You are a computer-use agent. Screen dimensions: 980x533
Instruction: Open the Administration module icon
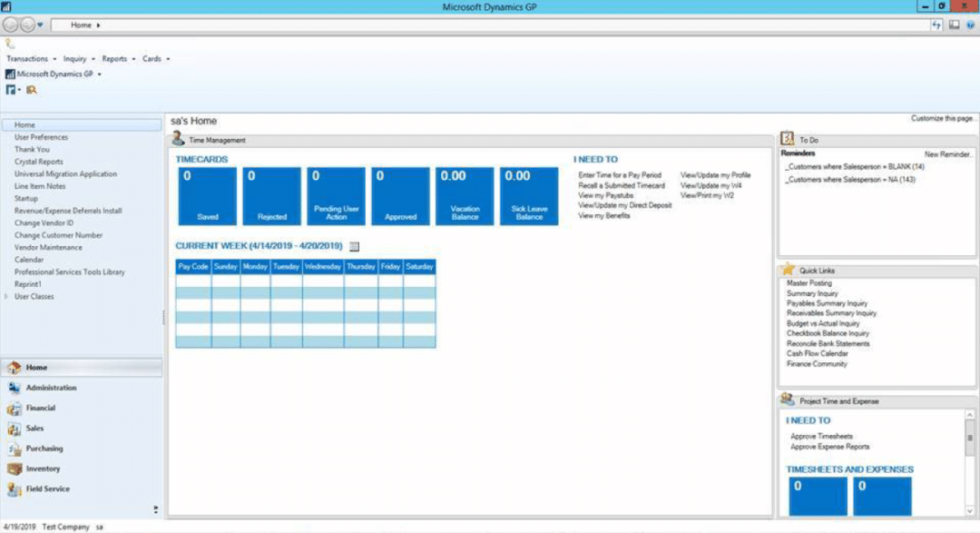pos(15,387)
